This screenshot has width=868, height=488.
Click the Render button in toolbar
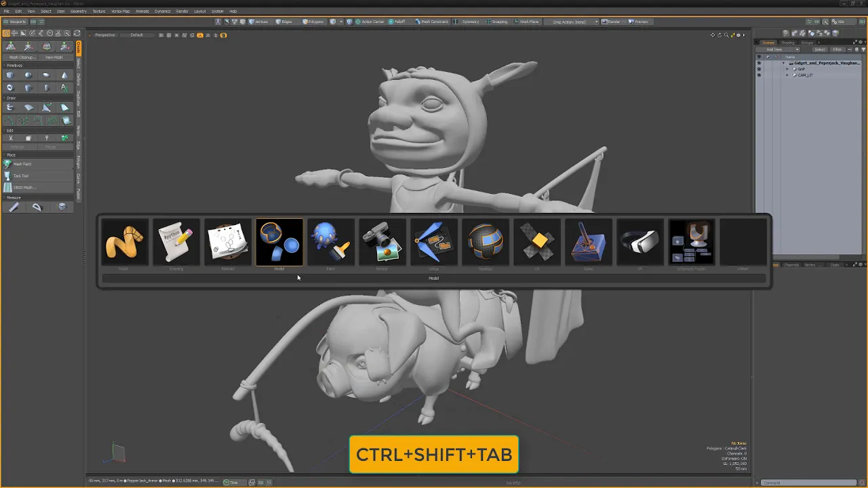click(x=611, y=22)
